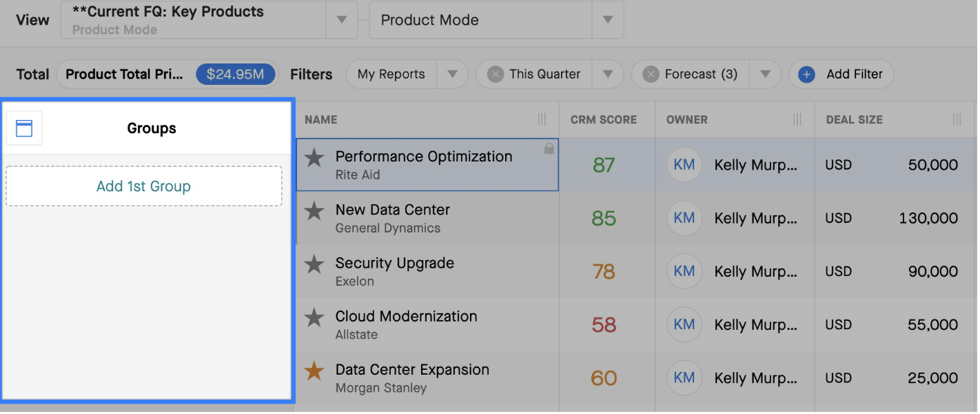Star the New Data Center deal
Image resolution: width=980 pixels, height=414 pixels.
[314, 211]
